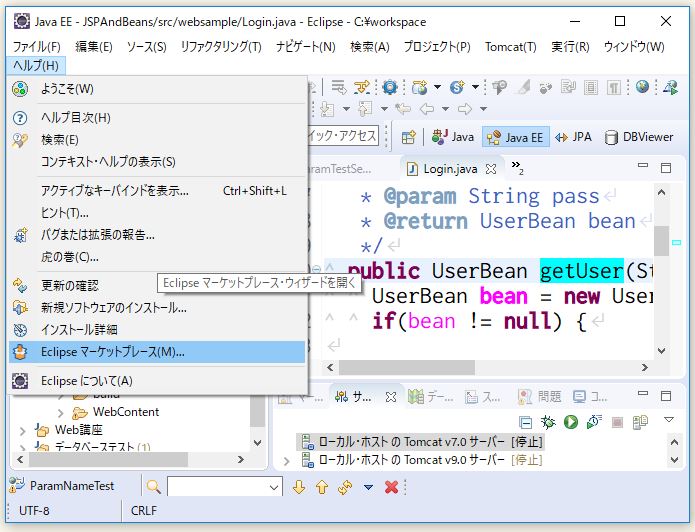Viewport: 695px width, 532px height.
Task: Select Eclipse について(A) entry
Action: (157, 381)
